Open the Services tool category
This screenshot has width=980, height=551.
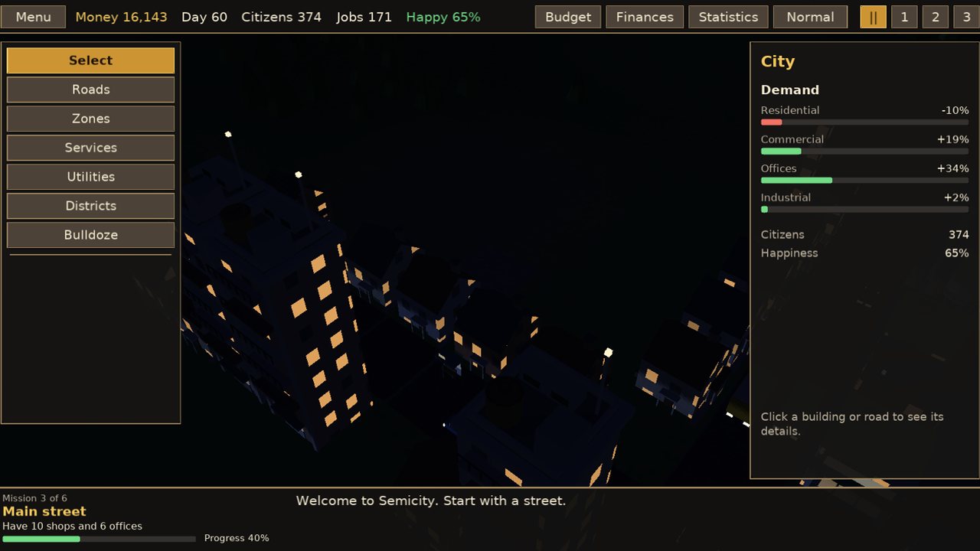(90, 148)
